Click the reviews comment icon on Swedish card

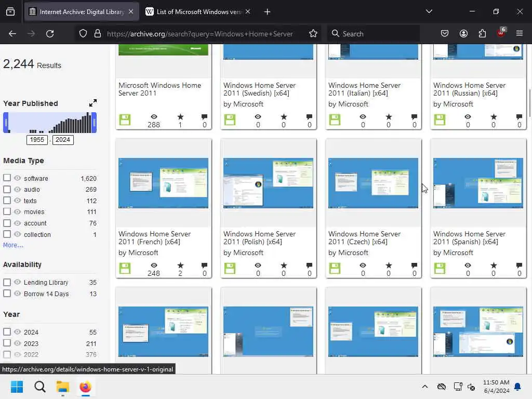tap(309, 117)
